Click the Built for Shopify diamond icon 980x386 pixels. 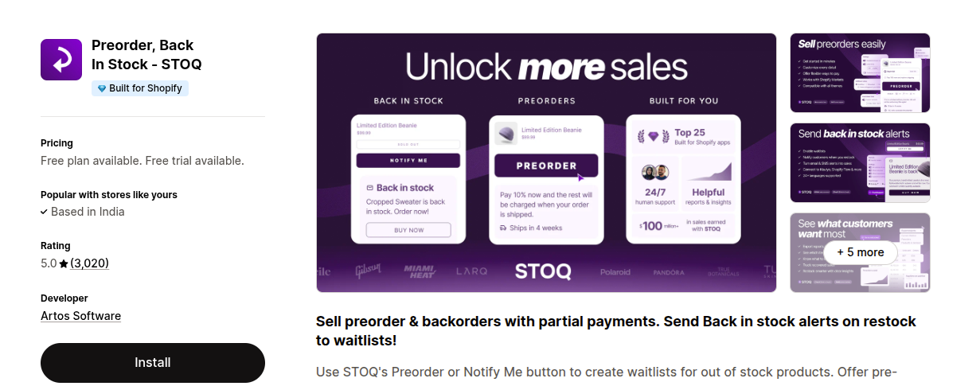pyautogui.click(x=101, y=88)
